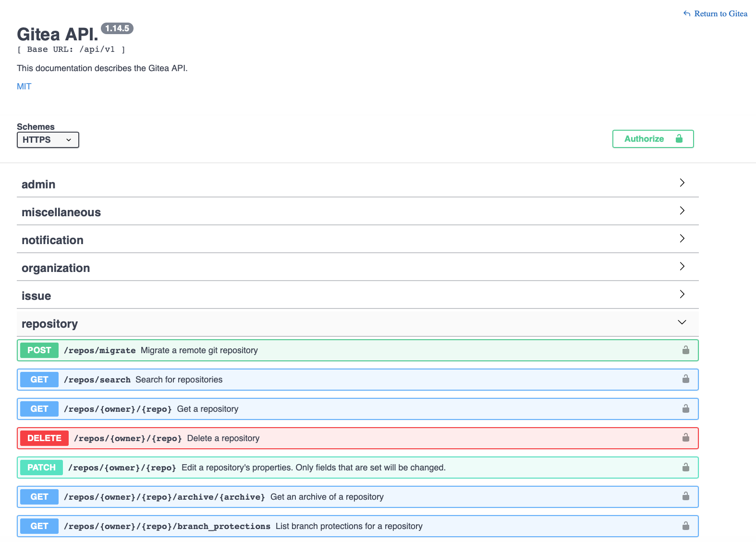The image size is (756, 542).
Task: Click 'Migrate a remote git repository' description
Action: pyautogui.click(x=199, y=350)
